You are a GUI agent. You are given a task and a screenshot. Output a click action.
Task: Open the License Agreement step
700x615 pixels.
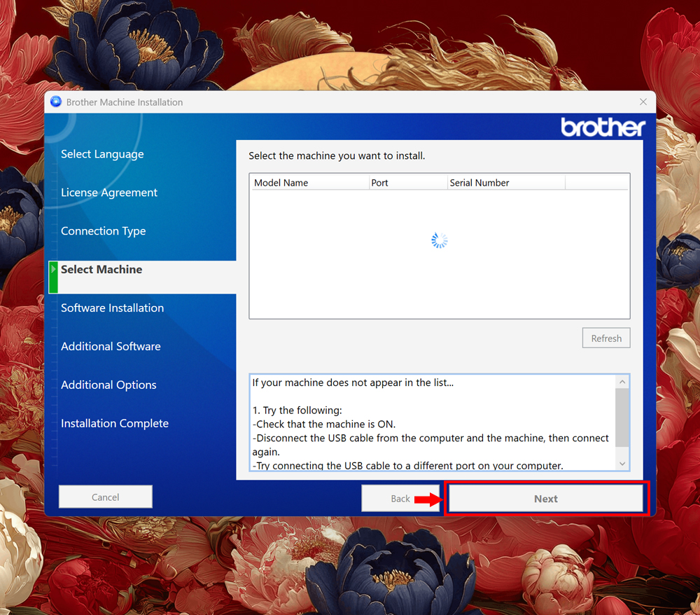(108, 193)
